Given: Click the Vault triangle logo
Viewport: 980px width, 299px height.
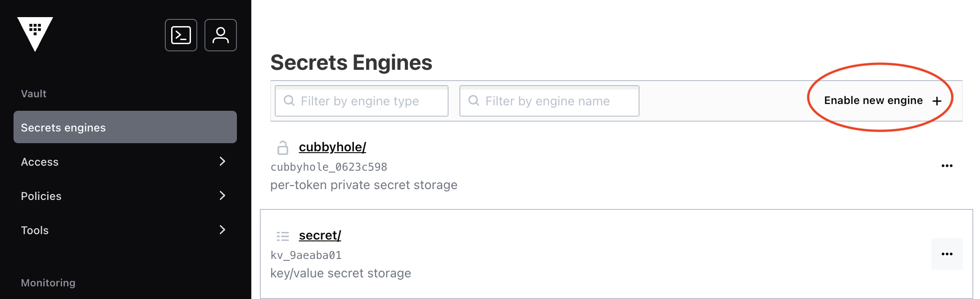Looking at the screenshot, I should click(x=35, y=34).
